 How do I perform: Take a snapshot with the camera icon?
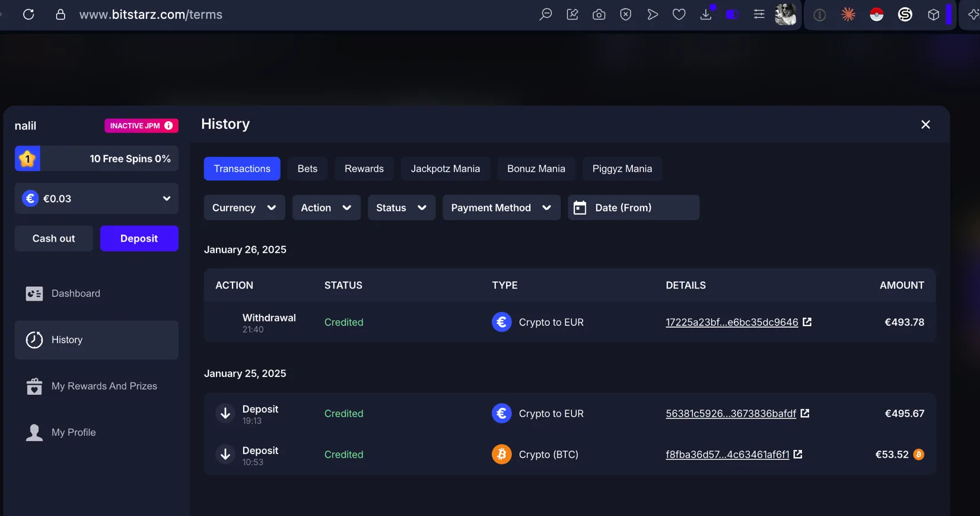[599, 14]
